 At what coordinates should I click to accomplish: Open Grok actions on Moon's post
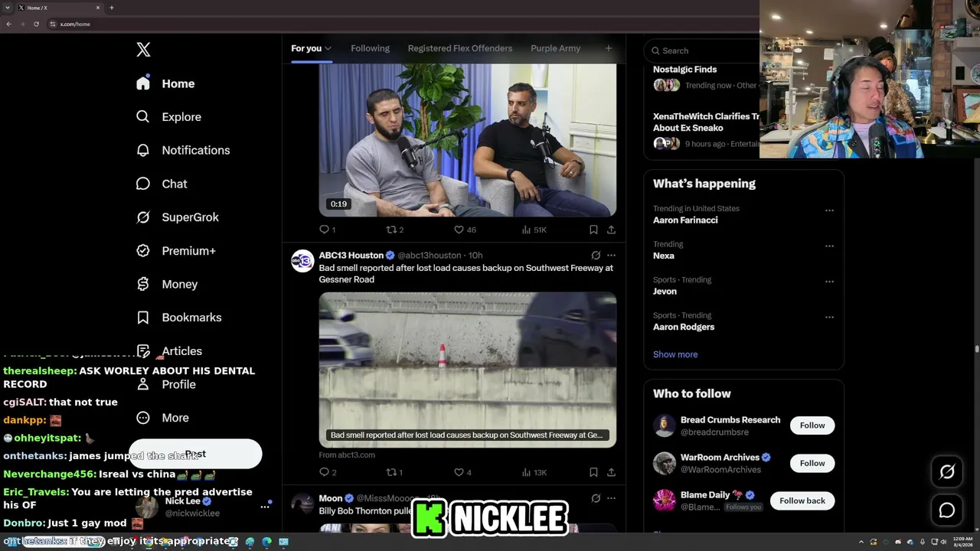[596, 498]
